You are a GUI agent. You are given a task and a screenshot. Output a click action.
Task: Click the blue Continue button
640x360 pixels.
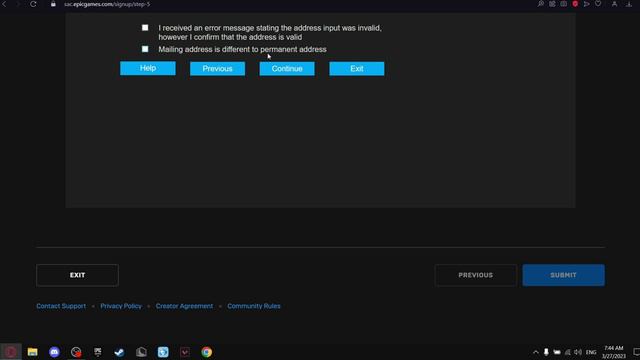coord(287,69)
